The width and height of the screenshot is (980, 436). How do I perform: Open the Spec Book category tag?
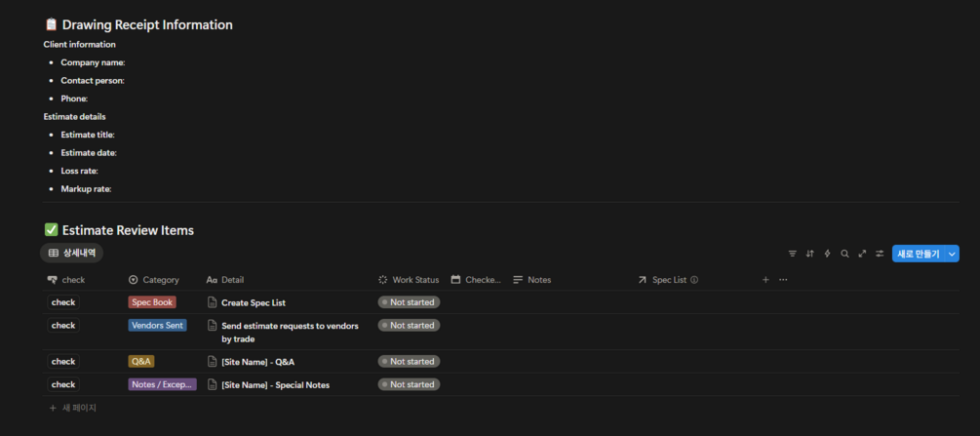tap(152, 302)
